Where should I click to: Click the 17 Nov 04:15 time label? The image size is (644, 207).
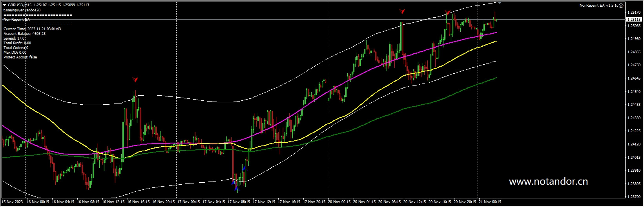[x=214, y=202]
